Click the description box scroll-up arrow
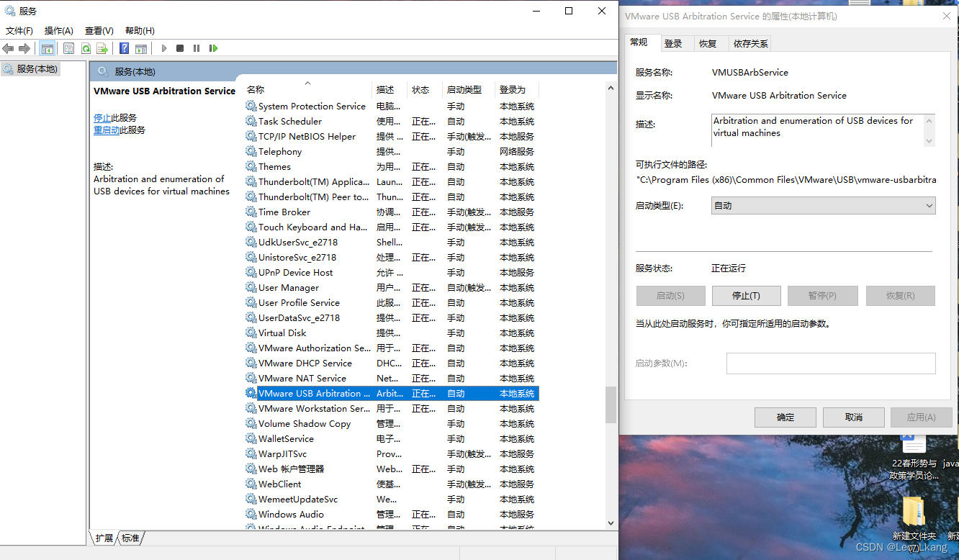Viewport: 959px width, 560px height. (929, 120)
